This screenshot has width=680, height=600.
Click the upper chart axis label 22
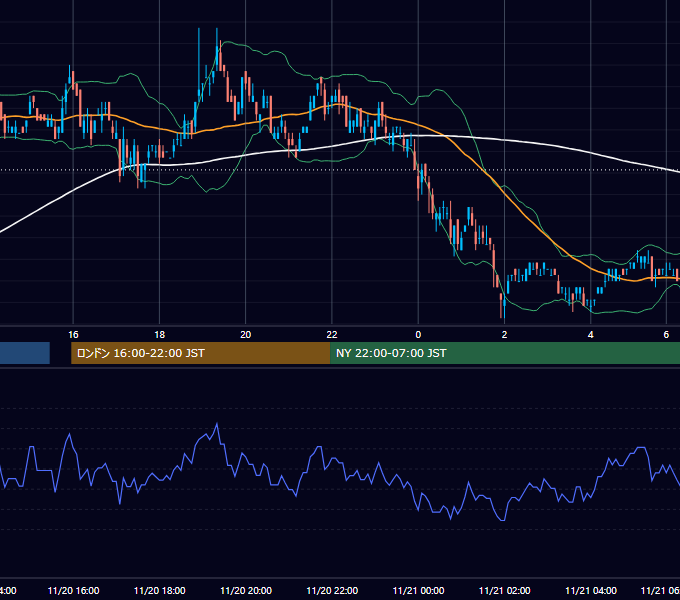coord(332,334)
